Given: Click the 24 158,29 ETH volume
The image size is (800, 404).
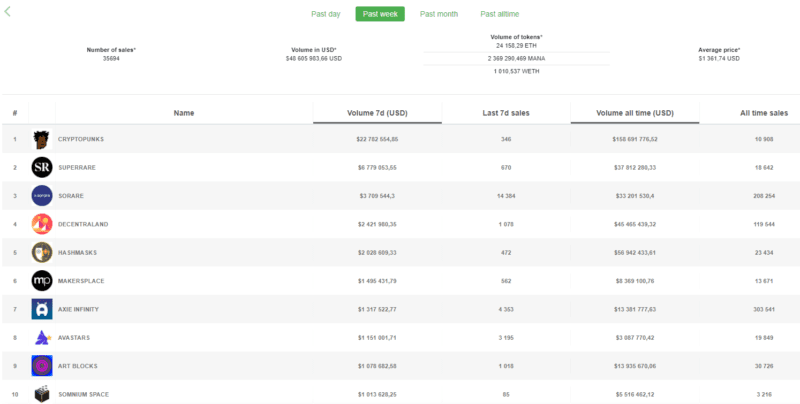Looking at the screenshot, I should pos(516,45).
